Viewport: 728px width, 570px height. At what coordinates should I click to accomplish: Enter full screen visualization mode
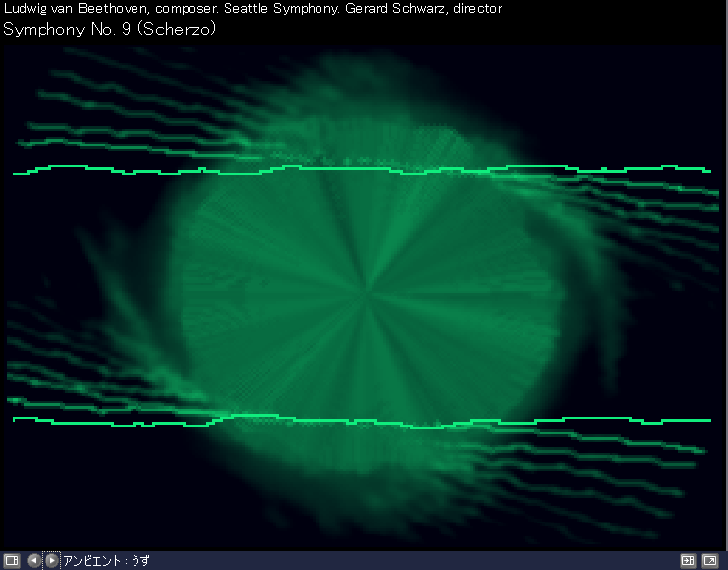(710, 560)
